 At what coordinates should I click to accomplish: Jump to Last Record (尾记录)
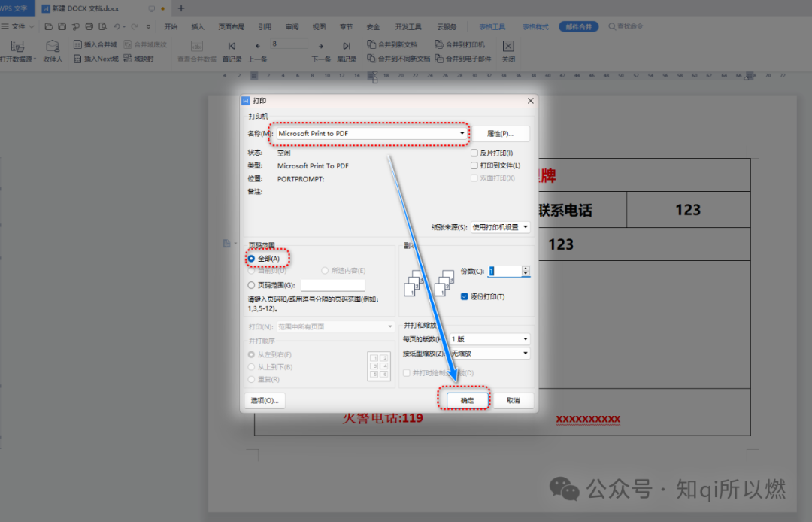[347, 52]
